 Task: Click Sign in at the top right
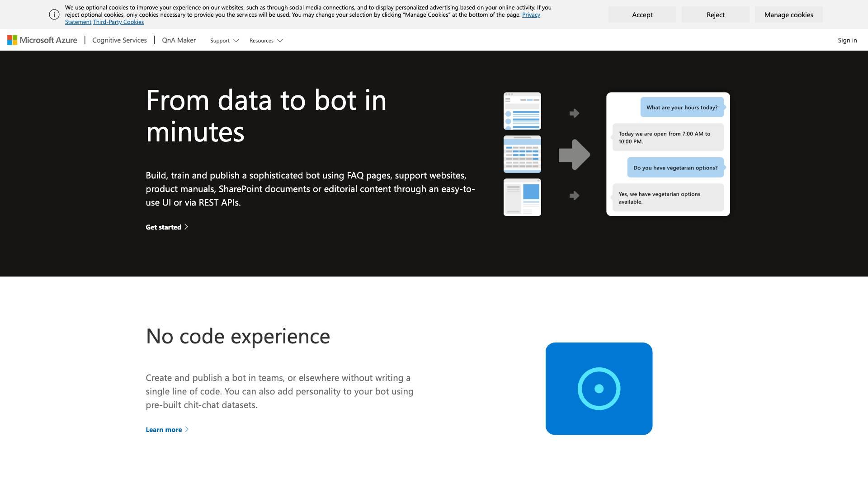[847, 40]
